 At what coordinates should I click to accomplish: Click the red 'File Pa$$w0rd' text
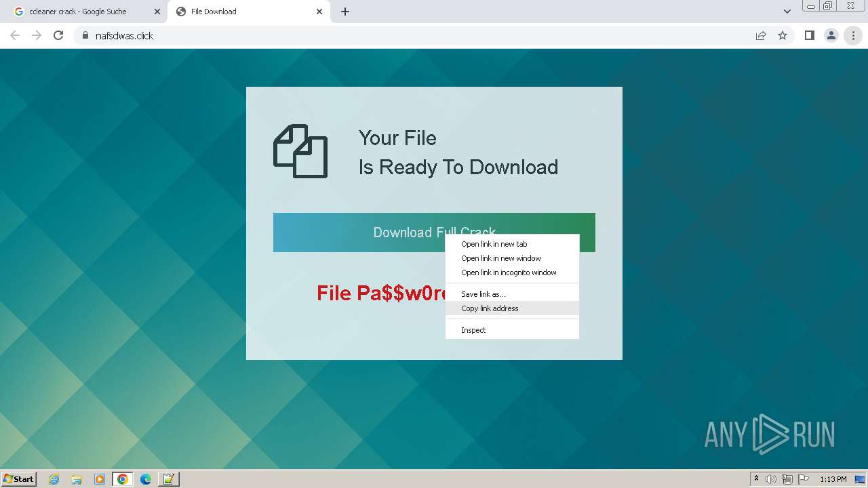pyautogui.click(x=381, y=293)
